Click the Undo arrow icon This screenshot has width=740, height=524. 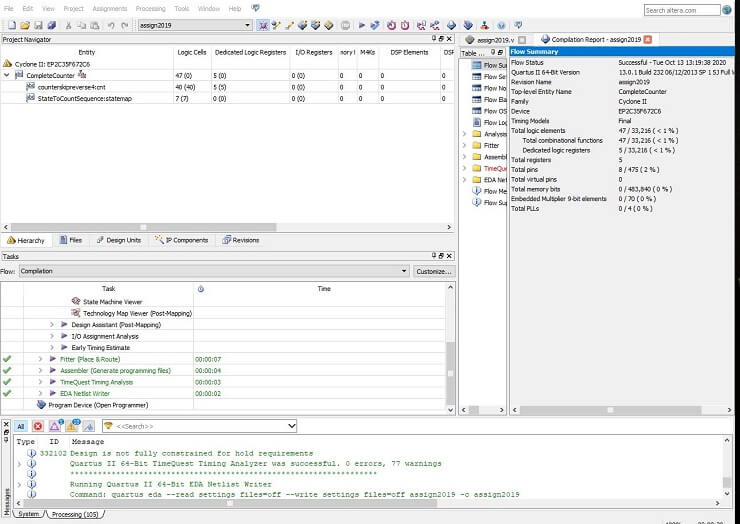tap(111, 25)
